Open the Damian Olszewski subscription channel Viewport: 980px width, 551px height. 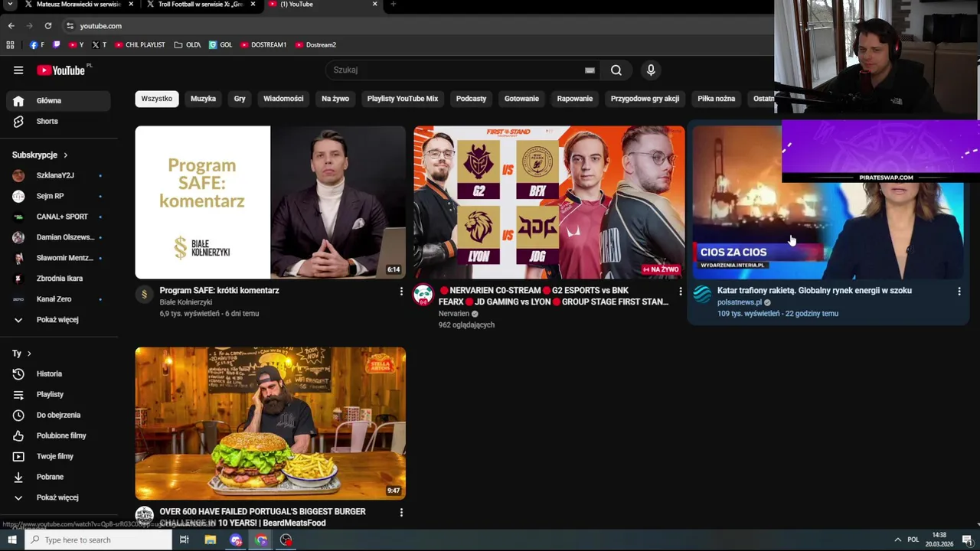58,238
